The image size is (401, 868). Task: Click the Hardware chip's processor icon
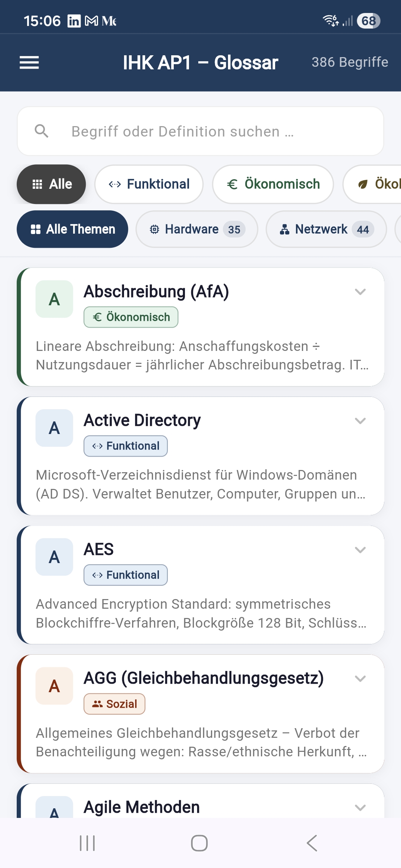pos(155,229)
